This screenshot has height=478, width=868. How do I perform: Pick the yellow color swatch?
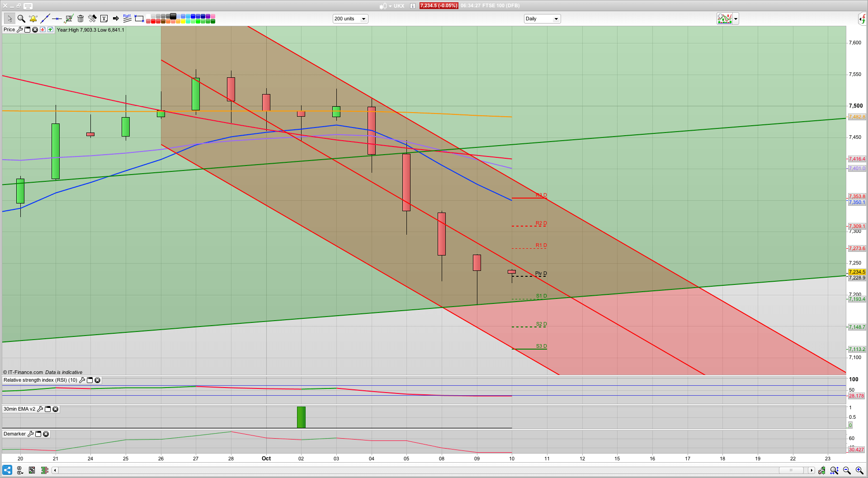pyautogui.click(x=183, y=21)
